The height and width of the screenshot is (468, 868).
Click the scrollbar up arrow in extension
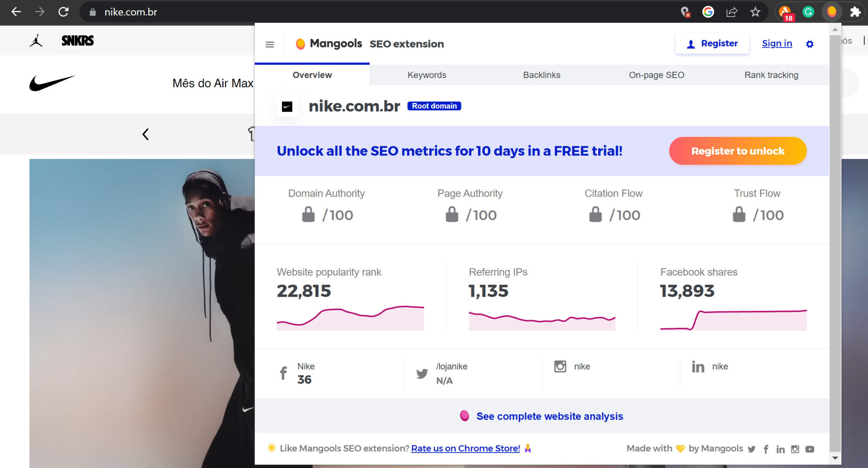point(835,30)
